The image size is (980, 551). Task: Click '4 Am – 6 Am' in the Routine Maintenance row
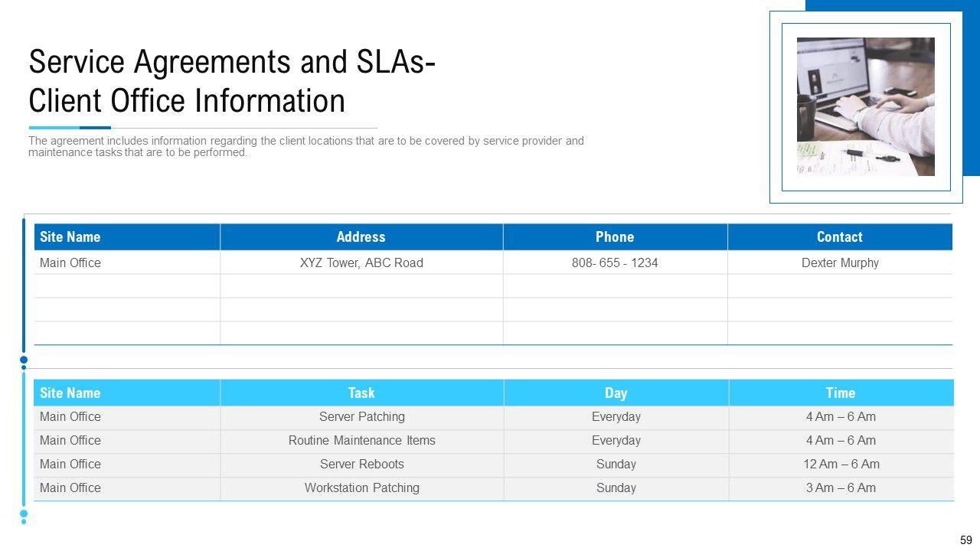click(841, 441)
